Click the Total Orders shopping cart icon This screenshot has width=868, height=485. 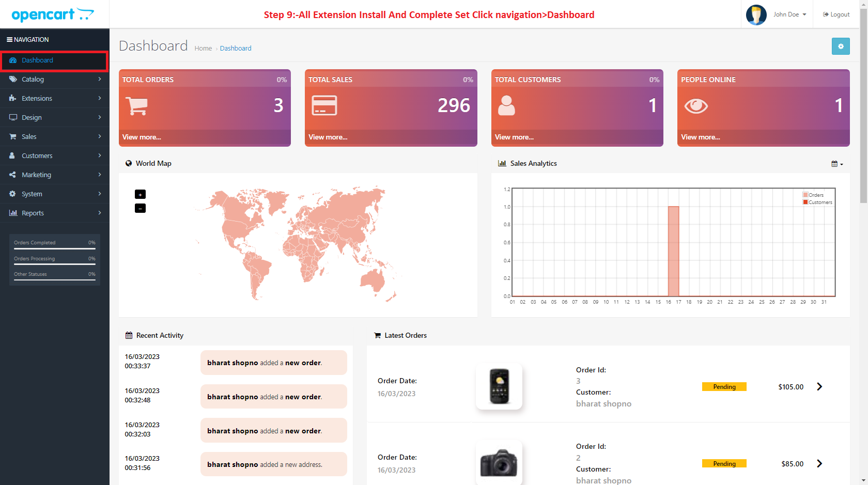point(136,106)
